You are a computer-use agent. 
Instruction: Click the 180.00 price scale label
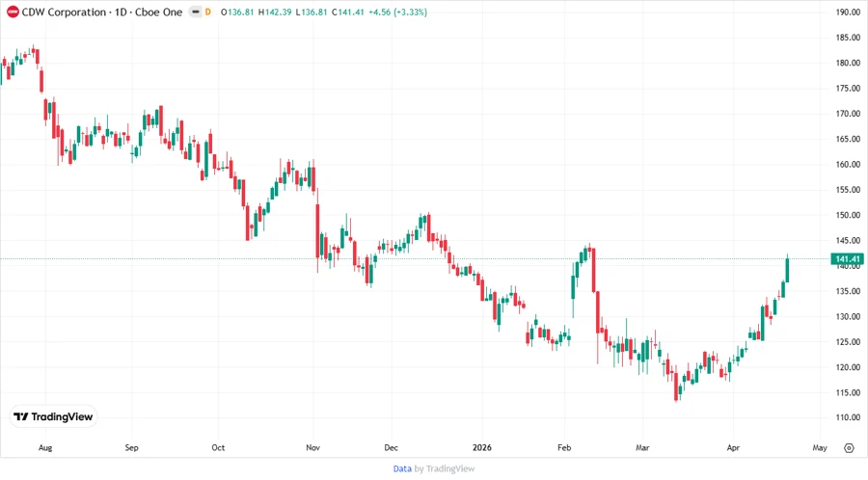[x=848, y=63]
